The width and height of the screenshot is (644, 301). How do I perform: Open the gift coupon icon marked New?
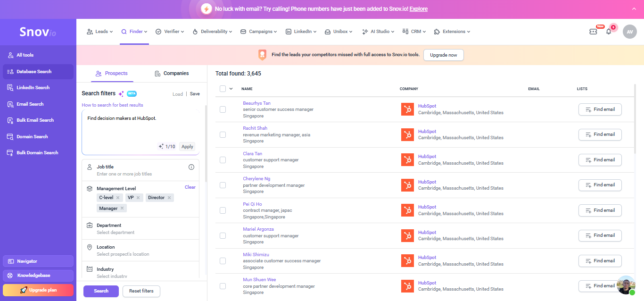(593, 32)
